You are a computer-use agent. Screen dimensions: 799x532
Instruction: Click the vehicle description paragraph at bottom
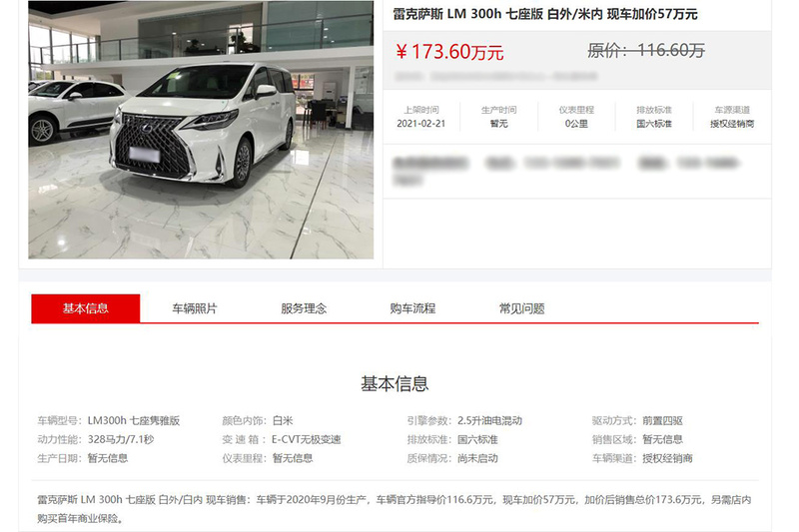tap(394, 509)
